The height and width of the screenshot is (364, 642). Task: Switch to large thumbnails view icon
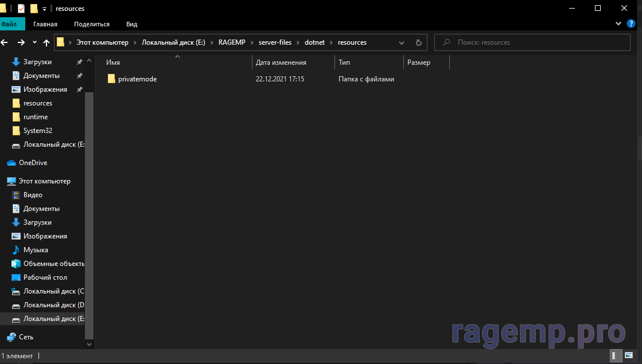click(629, 356)
